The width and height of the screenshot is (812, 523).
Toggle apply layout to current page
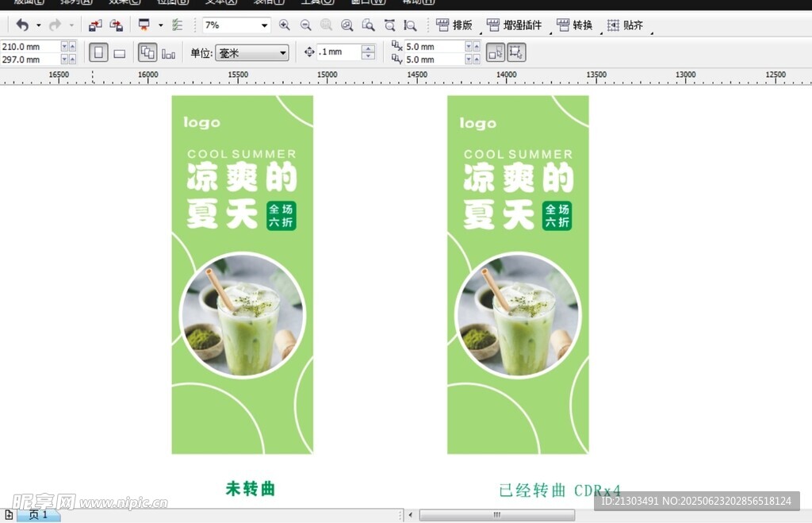coord(169,53)
